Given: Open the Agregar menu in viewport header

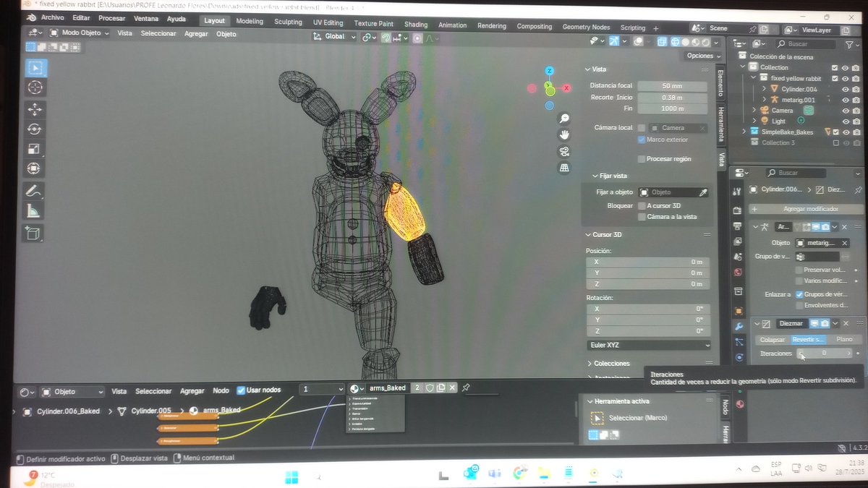Looking at the screenshot, I should 196,34.
